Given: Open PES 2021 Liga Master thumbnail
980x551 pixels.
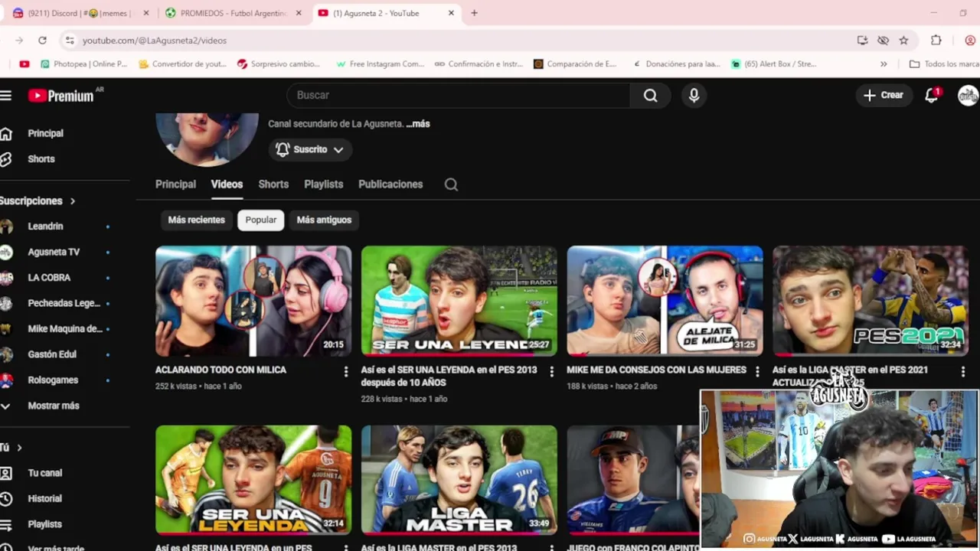Looking at the screenshot, I should pyautogui.click(x=871, y=301).
